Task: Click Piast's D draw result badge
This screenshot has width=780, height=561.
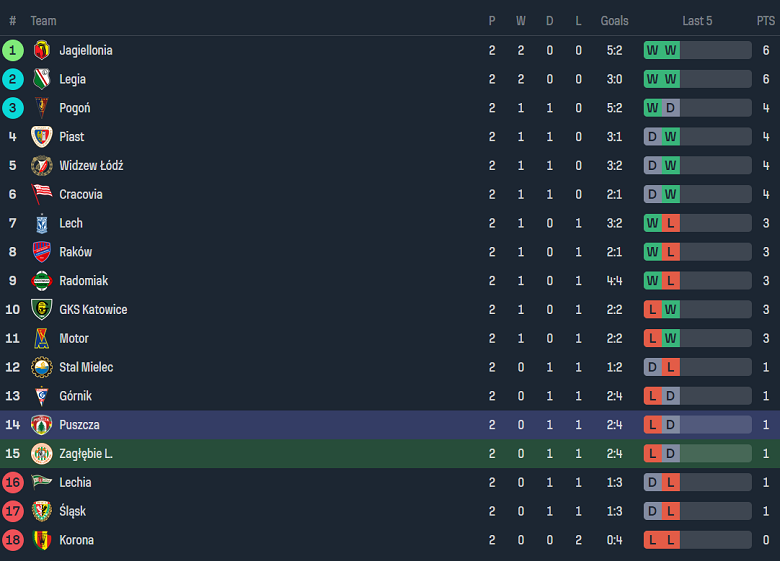Action: [652, 137]
